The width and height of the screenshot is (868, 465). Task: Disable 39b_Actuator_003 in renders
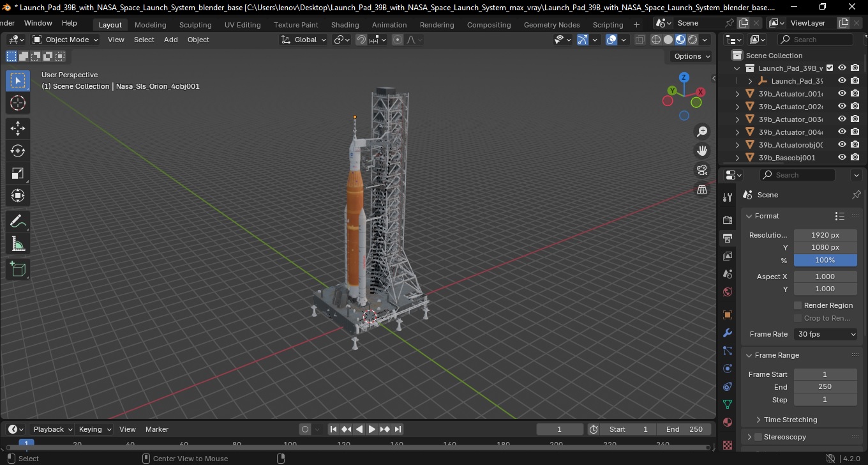[x=855, y=119]
